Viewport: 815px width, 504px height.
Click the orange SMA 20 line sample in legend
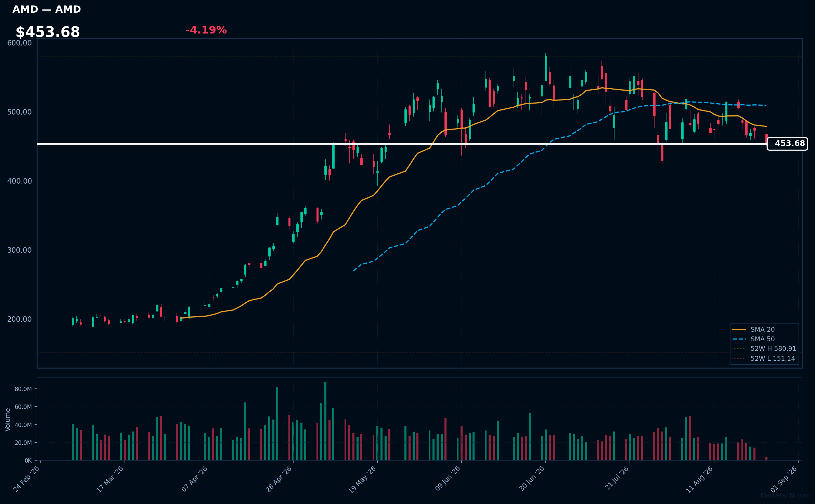click(739, 329)
